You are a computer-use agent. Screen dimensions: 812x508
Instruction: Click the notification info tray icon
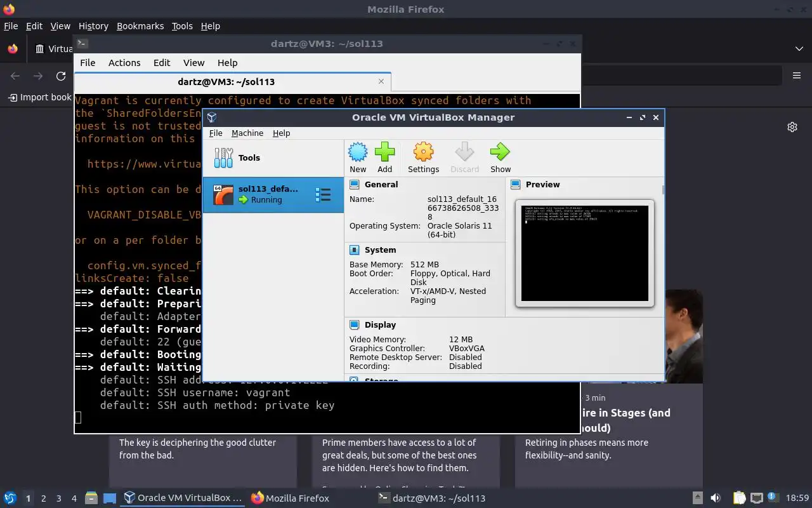point(772,498)
